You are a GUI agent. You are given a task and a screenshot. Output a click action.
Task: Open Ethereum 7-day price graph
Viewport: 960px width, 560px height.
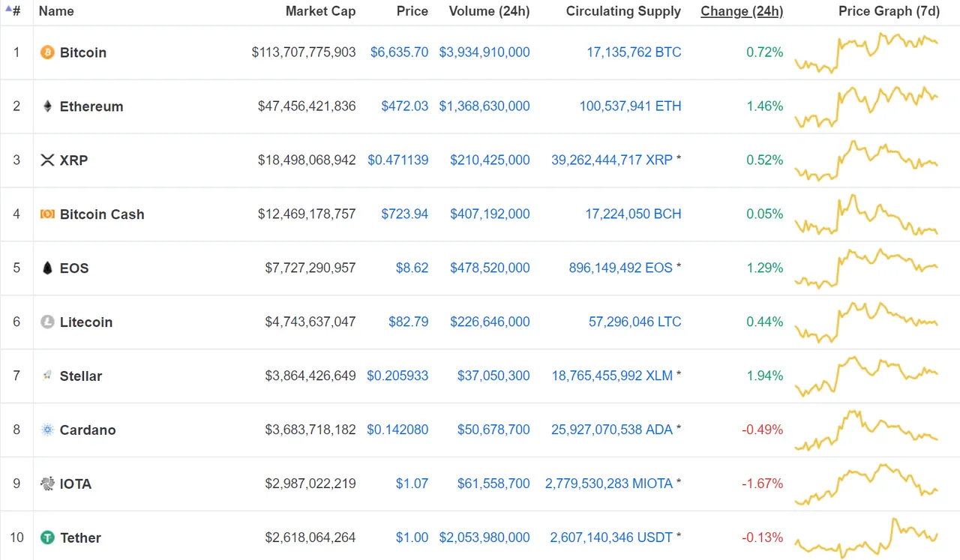[x=866, y=106]
